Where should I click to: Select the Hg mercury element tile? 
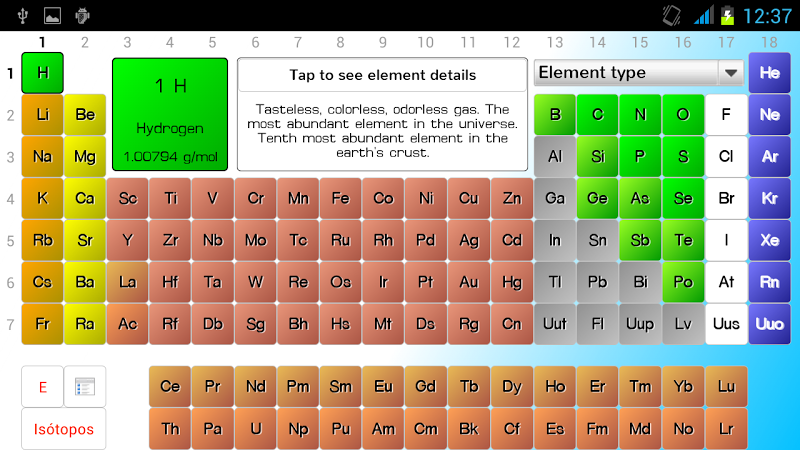[x=512, y=283]
